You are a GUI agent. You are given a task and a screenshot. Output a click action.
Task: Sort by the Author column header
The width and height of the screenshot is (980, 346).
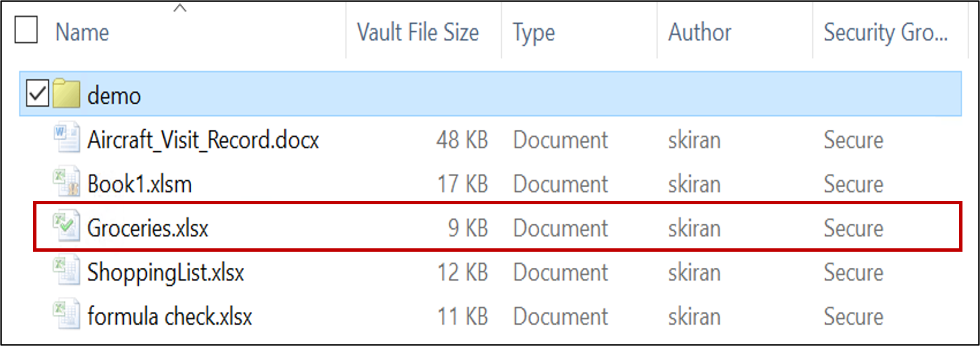click(699, 33)
